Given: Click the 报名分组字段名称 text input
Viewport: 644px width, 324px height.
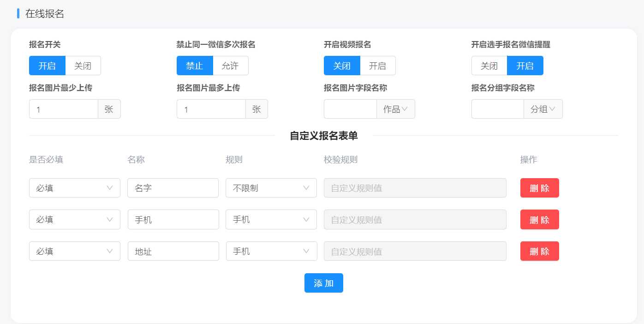Looking at the screenshot, I should click(x=497, y=109).
